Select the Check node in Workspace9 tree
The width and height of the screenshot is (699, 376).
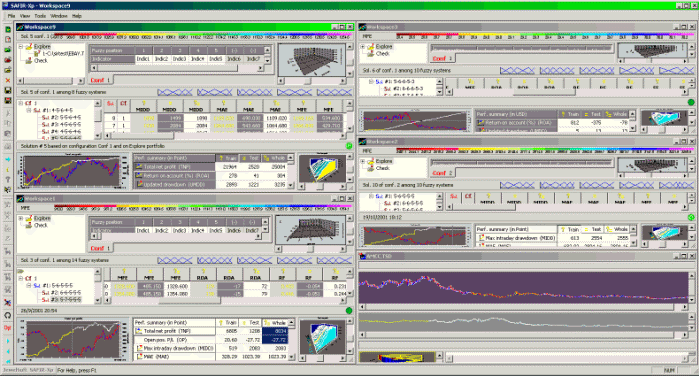click(41, 61)
